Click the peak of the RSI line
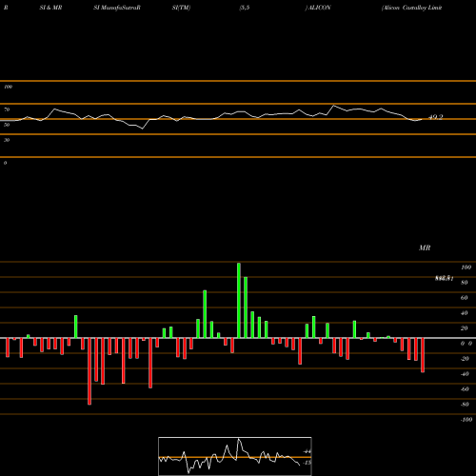 (333, 105)
